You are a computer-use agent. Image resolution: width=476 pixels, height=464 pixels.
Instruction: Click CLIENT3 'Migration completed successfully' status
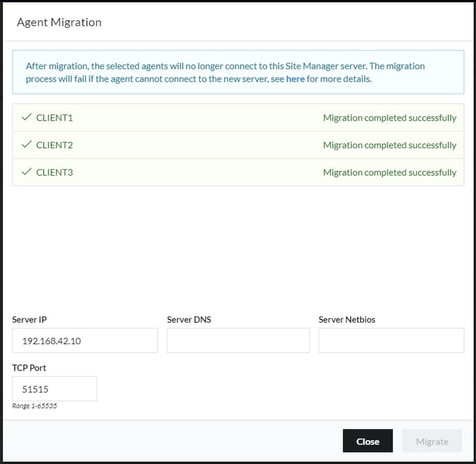[x=390, y=172]
